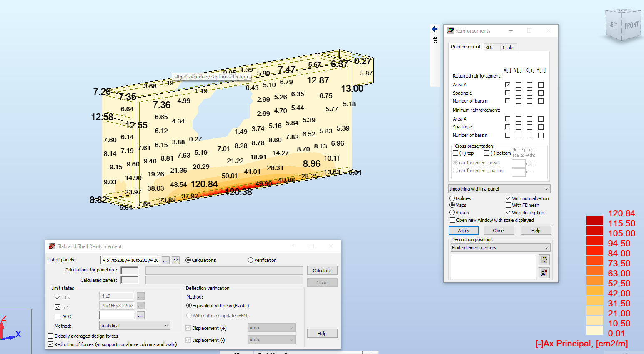
Task: Enable the ACC limit state checkbox
Action: tap(58, 316)
